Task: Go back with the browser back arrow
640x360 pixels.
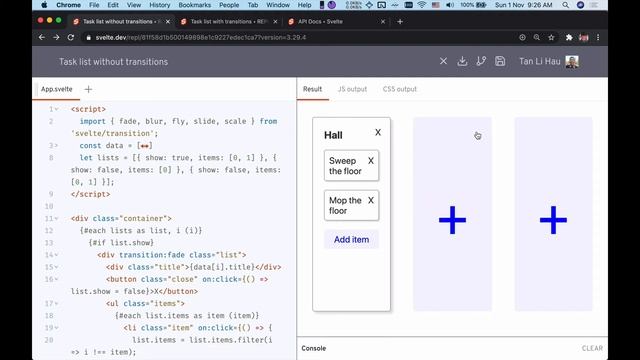Action: point(42,37)
